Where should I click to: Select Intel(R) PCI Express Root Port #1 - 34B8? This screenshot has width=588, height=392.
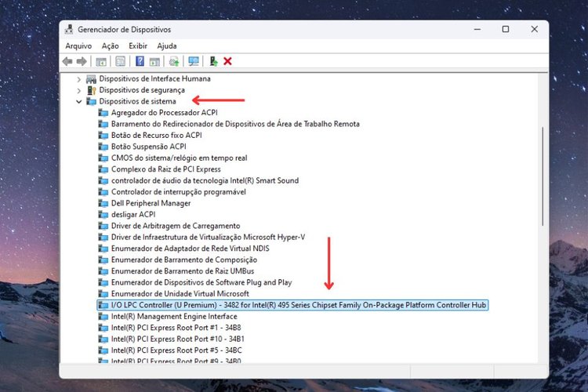tap(176, 328)
